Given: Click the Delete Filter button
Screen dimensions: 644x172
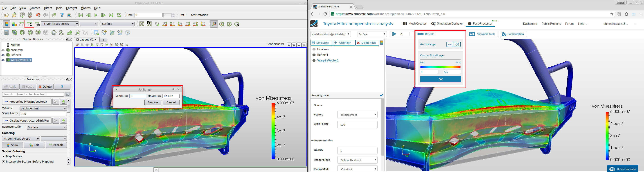Looking at the screenshot, I should [x=367, y=43].
